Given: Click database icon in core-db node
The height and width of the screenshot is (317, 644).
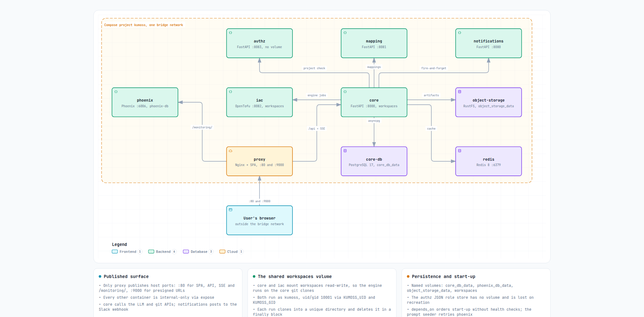Looking at the screenshot, I should coord(345,151).
